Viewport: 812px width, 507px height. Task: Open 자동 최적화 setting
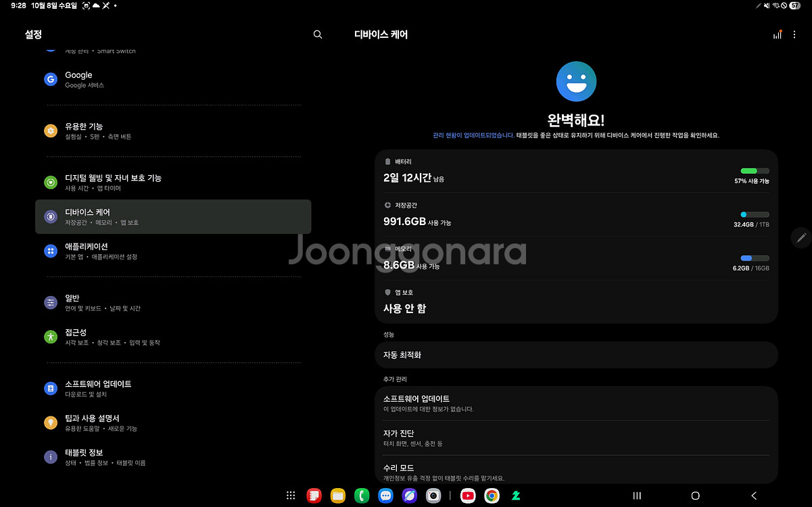tap(576, 355)
